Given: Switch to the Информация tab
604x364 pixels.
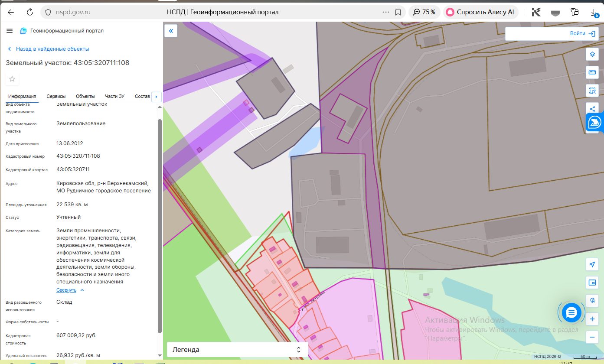Looking at the screenshot, I should pos(22,96).
